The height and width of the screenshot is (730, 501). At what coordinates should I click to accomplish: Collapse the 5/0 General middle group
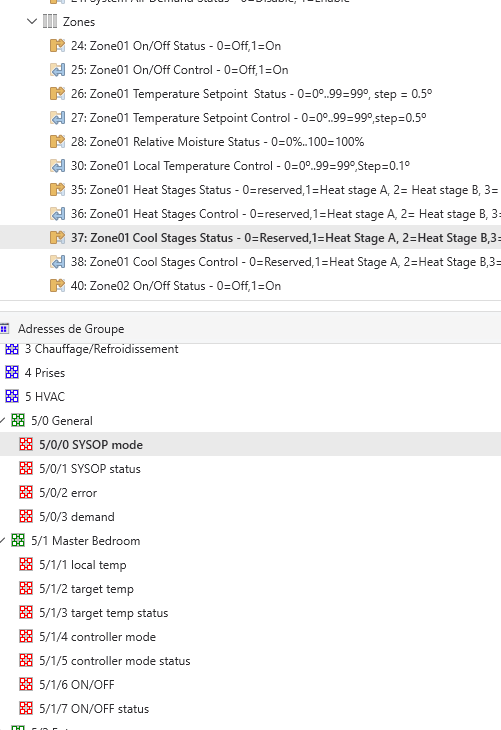click(2, 421)
